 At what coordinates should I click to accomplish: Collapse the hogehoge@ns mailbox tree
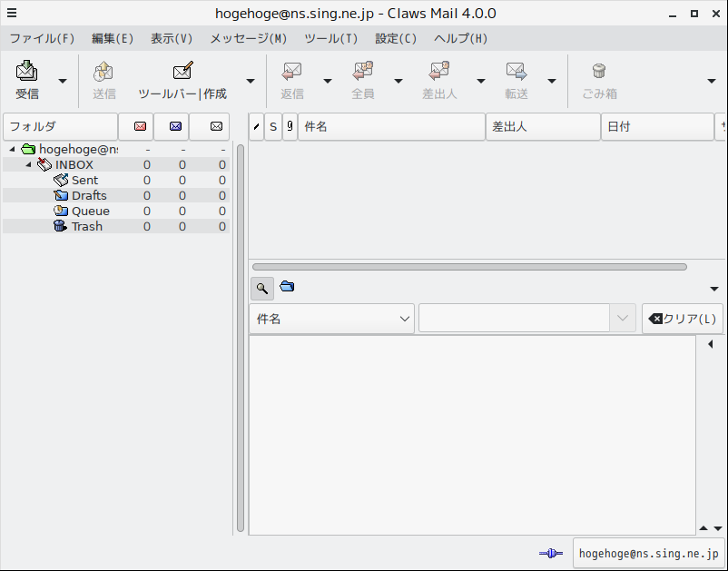tap(13, 149)
